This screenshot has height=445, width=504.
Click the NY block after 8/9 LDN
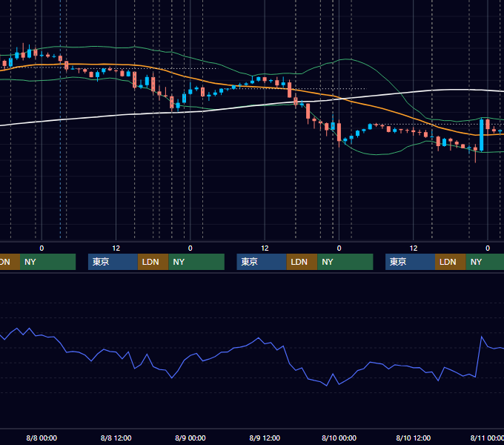click(345, 262)
